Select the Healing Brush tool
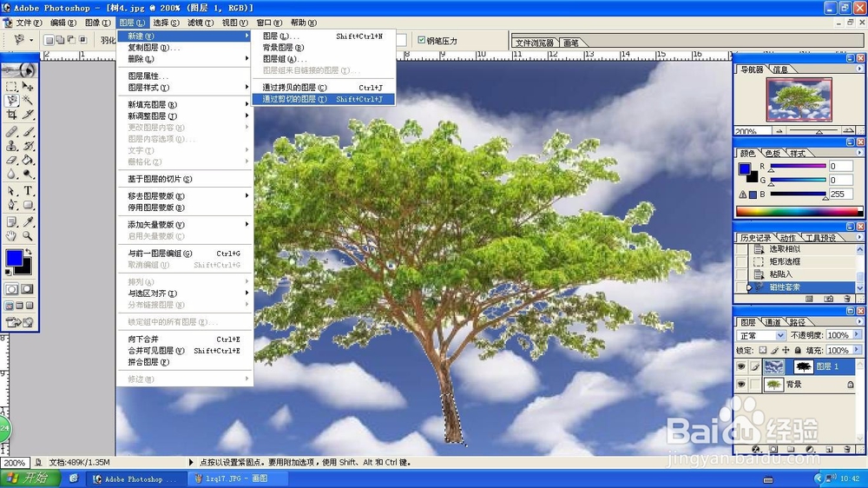This screenshot has height=488, width=868. pyautogui.click(x=11, y=132)
